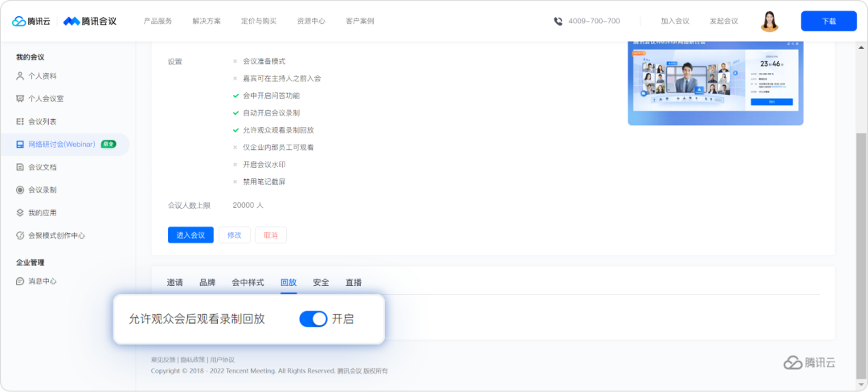868x392 pixels.
Task: Click the page vertical scrollbar
Action: [x=862, y=256]
